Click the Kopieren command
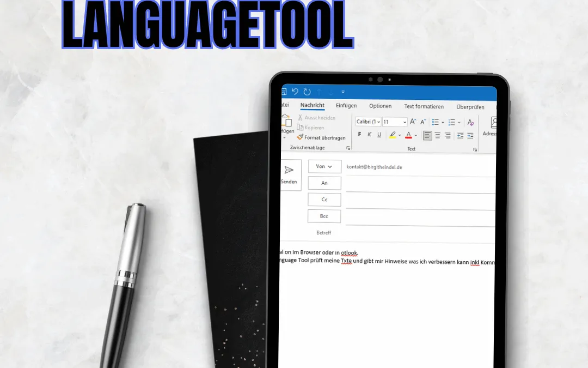 point(310,128)
